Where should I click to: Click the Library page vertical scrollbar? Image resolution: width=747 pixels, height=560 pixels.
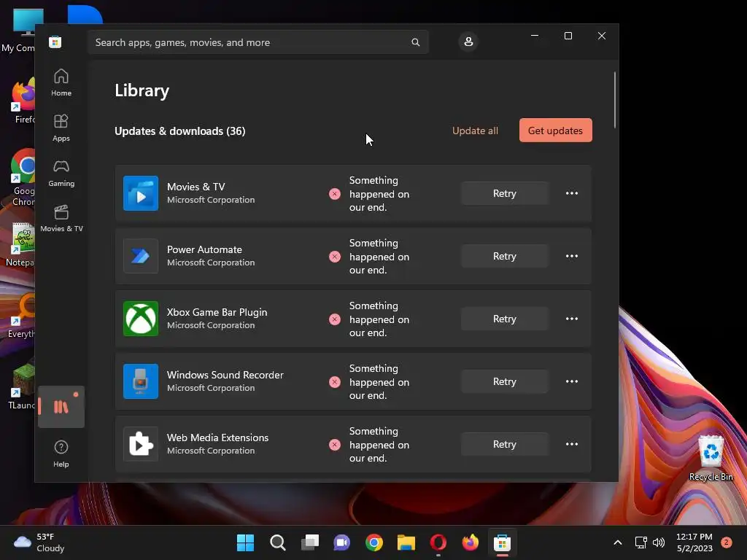(x=615, y=100)
